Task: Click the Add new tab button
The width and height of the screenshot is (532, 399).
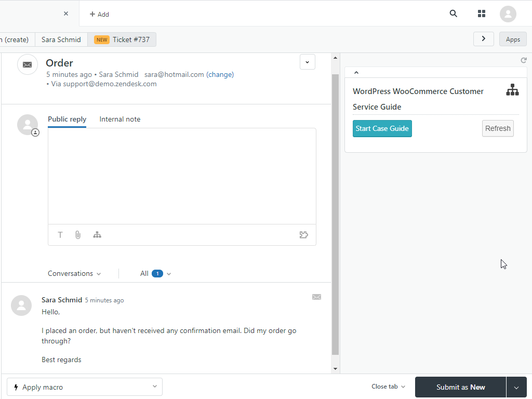Action: [x=99, y=14]
